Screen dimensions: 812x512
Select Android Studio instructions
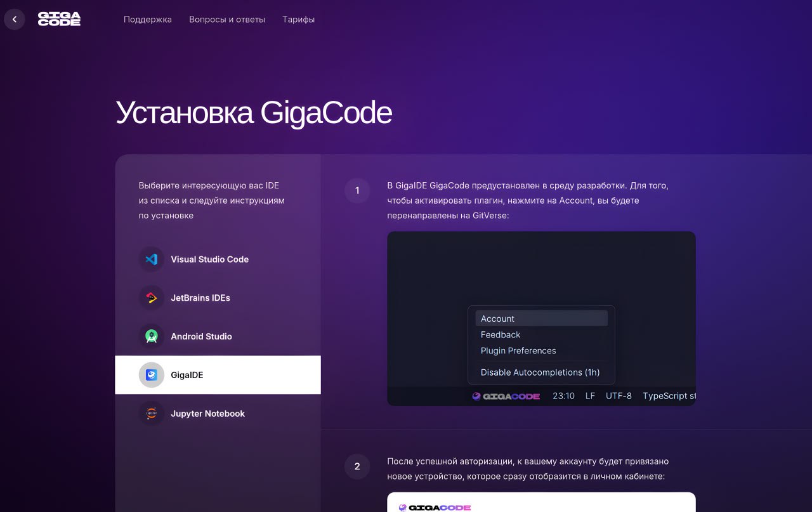coord(218,336)
